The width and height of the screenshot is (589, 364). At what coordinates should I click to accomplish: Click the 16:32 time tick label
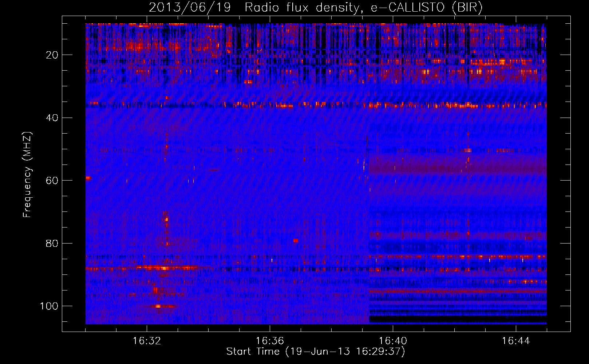pos(147,341)
